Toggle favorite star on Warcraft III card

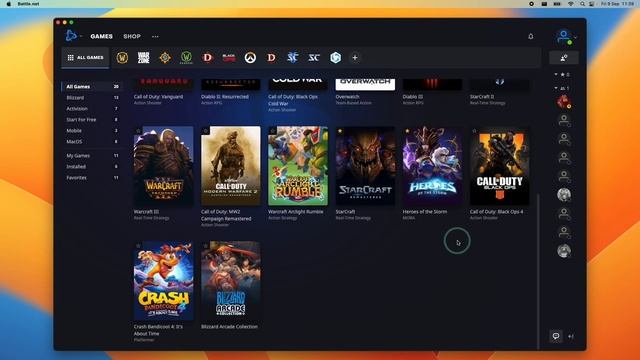(138, 131)
